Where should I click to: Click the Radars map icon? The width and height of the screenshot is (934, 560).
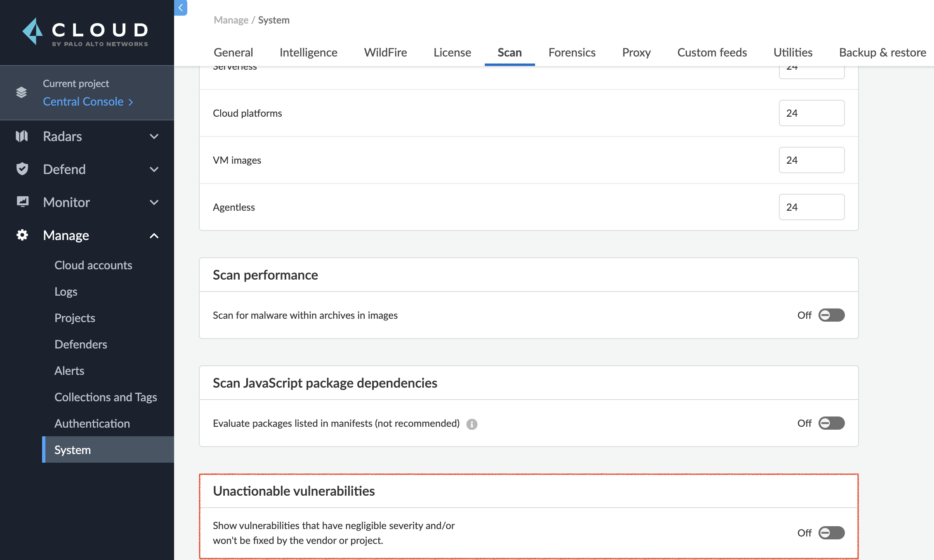[22, 136]
